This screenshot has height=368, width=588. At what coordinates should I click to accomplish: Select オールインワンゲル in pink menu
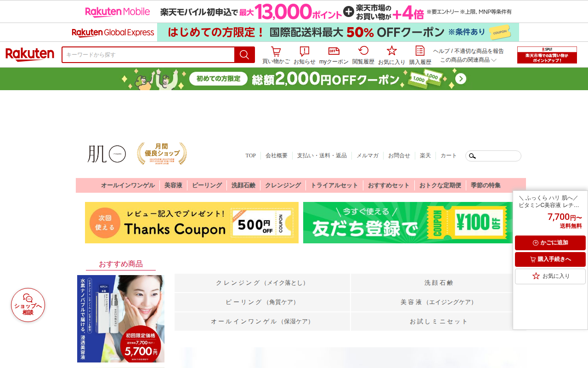128,185
